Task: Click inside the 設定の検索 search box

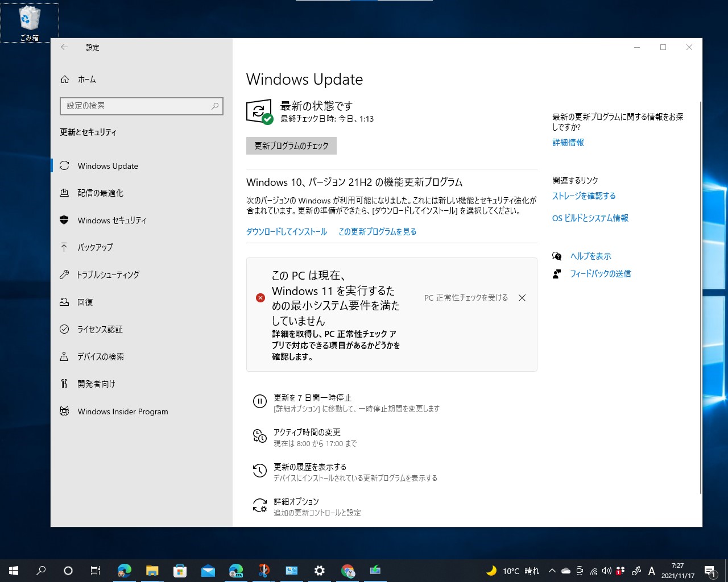Action: [x=141, y=106]
